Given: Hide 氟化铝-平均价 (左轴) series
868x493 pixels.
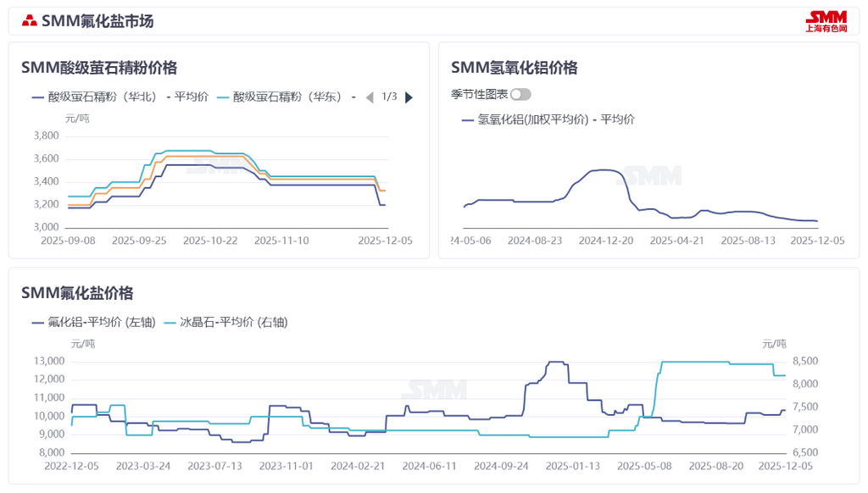Looking at the screenshot, I should coord(93,322).
